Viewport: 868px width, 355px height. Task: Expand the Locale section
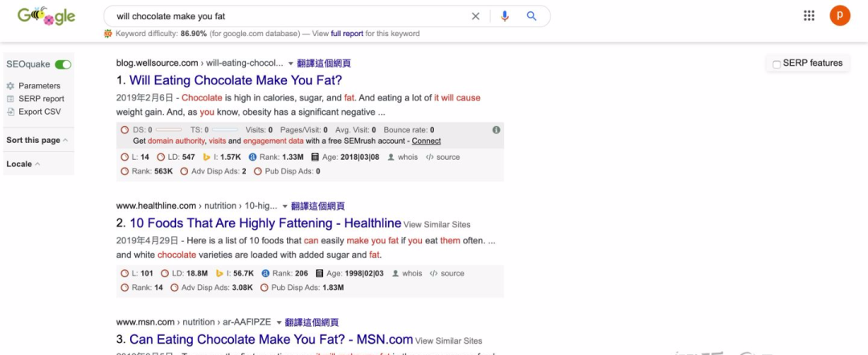[x=23, y=164]
